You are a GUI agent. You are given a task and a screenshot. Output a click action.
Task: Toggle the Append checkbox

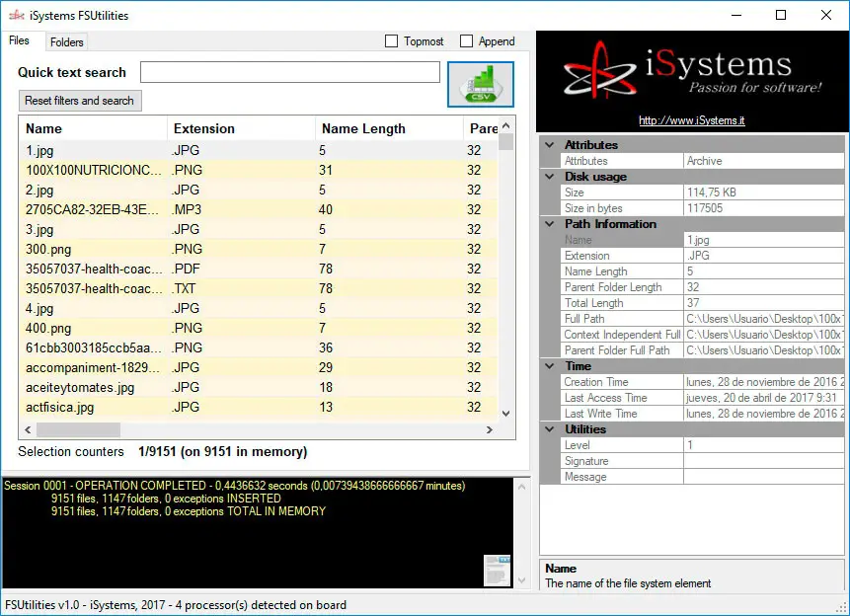pos(467,41)
